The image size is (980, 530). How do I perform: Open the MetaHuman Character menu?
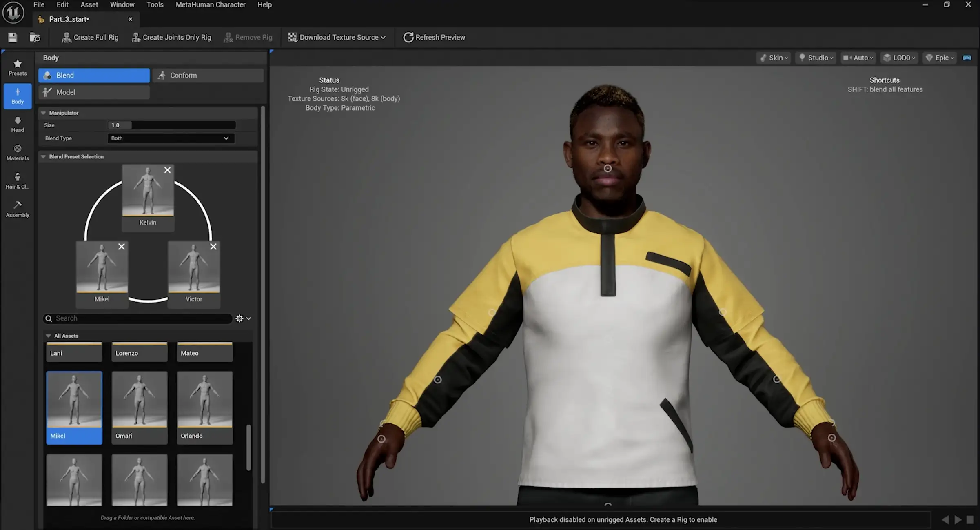[210, 5]
